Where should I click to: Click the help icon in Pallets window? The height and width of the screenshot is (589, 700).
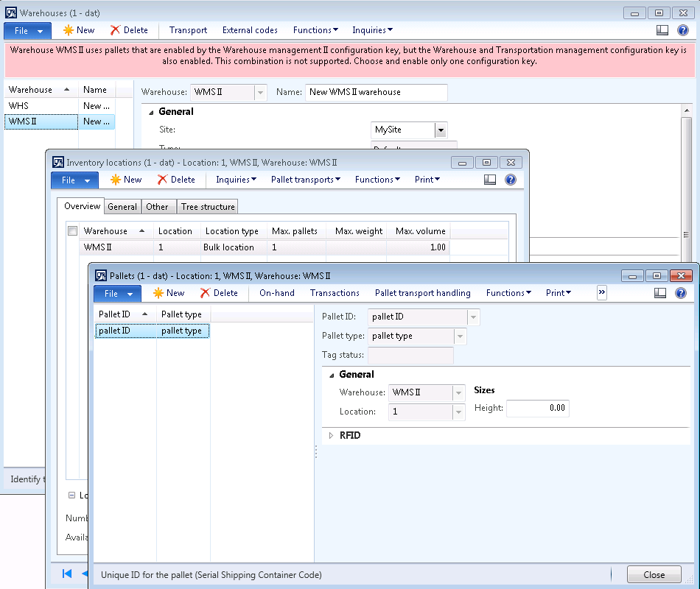tap(680, 293)
